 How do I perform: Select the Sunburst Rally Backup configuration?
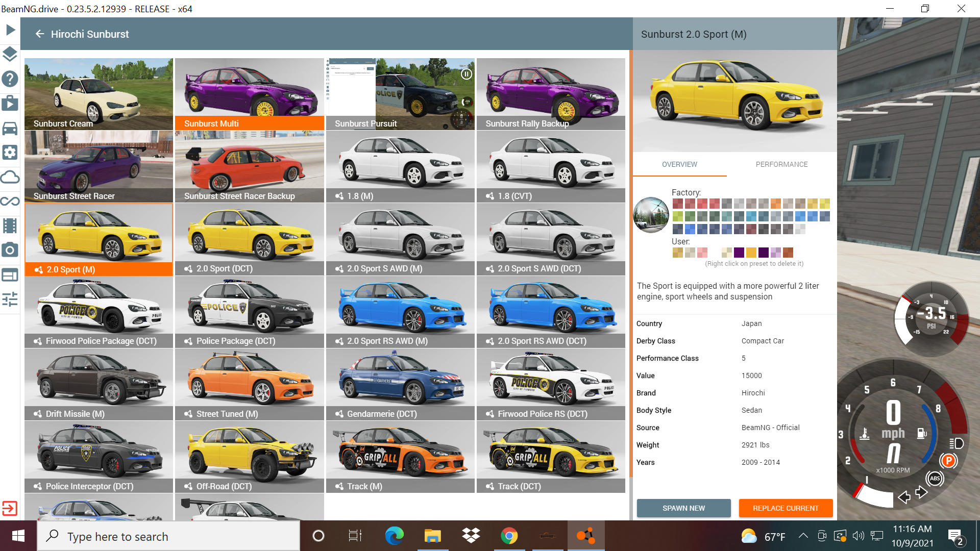pos(551,94)
